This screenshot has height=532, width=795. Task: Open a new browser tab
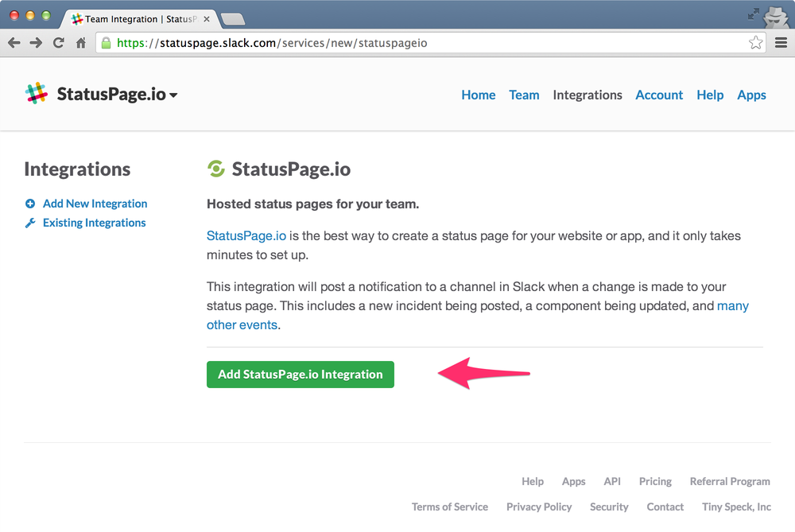[x=233, y=19]
